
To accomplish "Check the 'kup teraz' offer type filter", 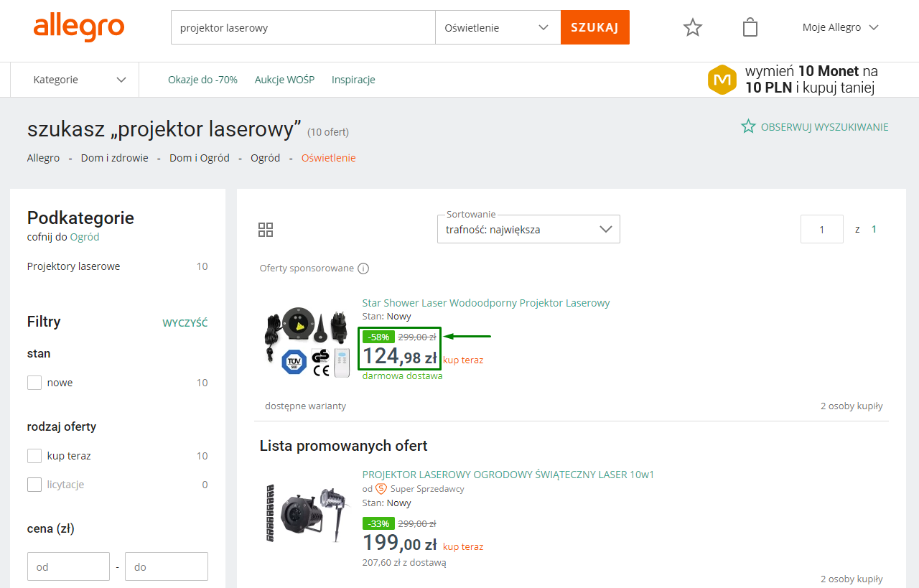I will pos(34,456).
